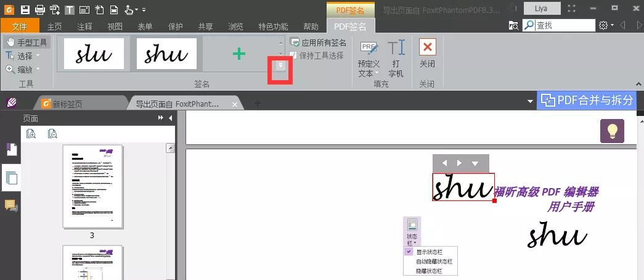Open the tab list dropdown arrow
This screenshot has height=280, width=644.
pyautogui.click(x=530, y=101)
